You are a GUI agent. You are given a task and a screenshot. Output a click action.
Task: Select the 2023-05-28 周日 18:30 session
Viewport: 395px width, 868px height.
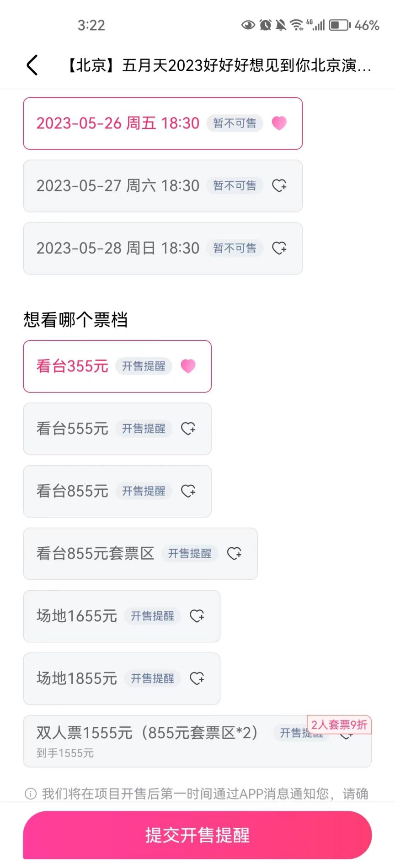click(118, 249)
